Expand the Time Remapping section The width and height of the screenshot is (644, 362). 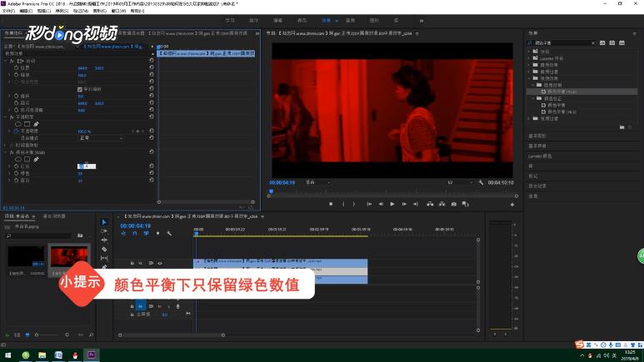click(x=5, y=145)
